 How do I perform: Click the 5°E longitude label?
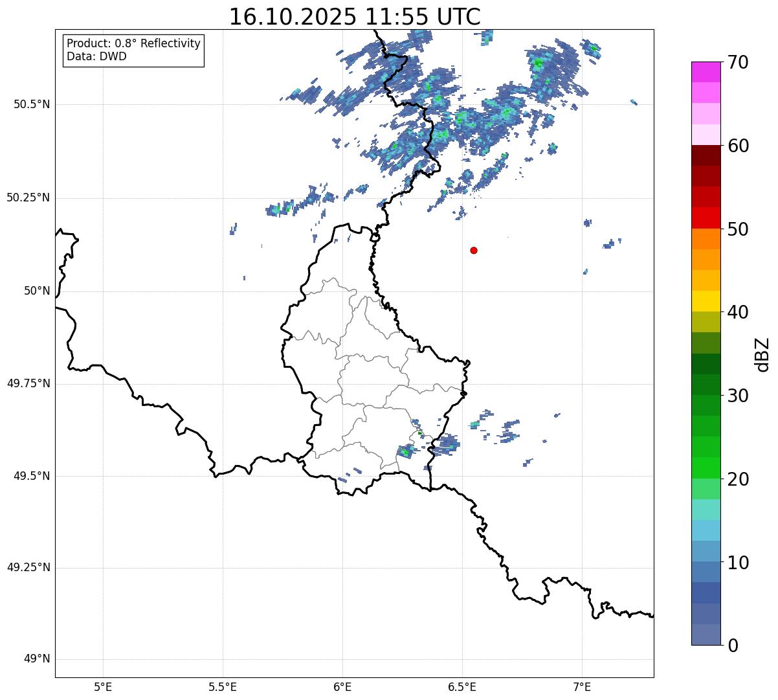[x=103, y=686]
